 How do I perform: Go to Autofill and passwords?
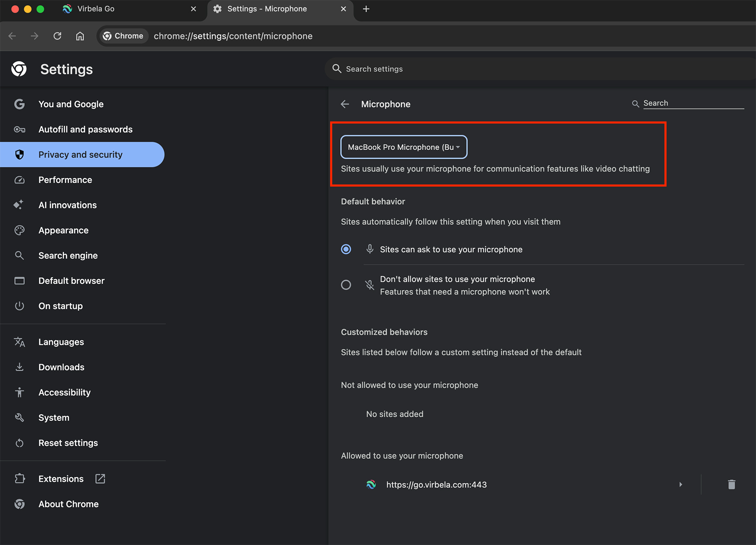(85, 129)
